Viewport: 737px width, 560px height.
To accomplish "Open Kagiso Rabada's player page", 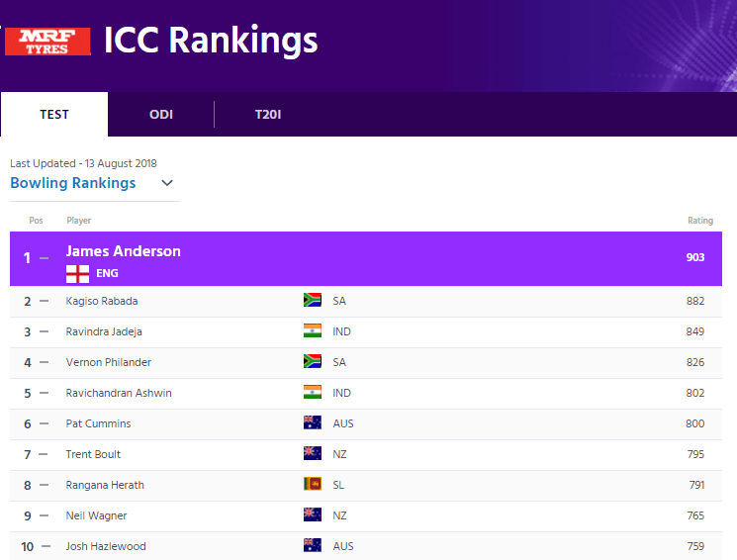I will pyautogui.click(x=102, y=301).
